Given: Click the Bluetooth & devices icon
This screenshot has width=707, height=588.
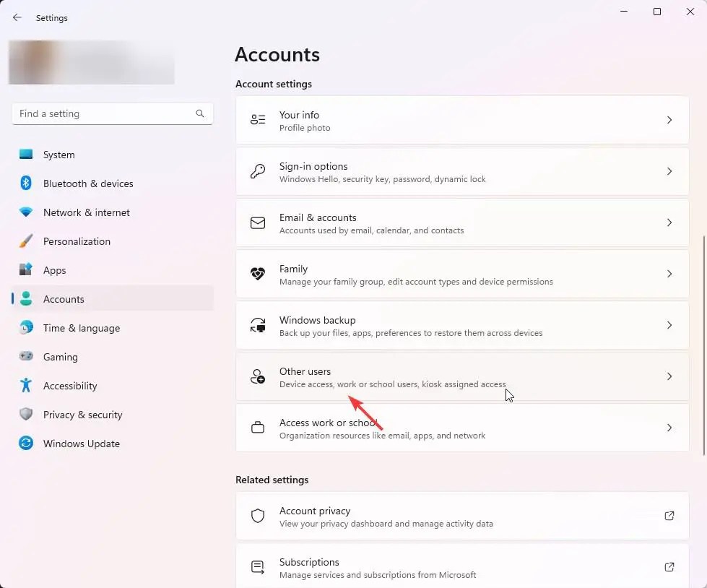Looking at the screenshot, I should (x=26, y=183).
